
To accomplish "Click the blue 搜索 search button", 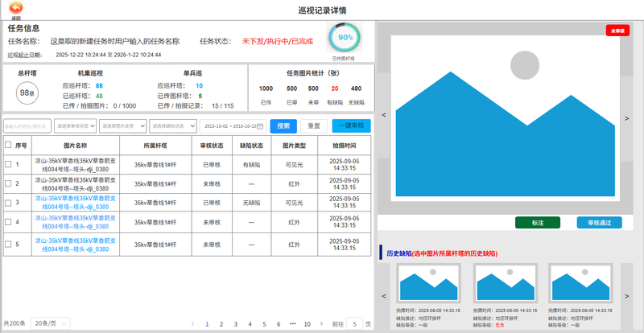I will point(283,126).
